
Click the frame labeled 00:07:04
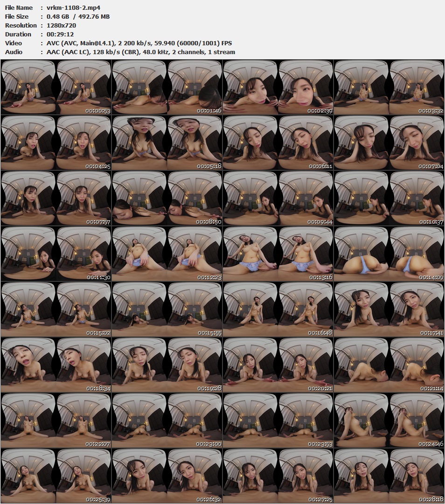[389, 143]
